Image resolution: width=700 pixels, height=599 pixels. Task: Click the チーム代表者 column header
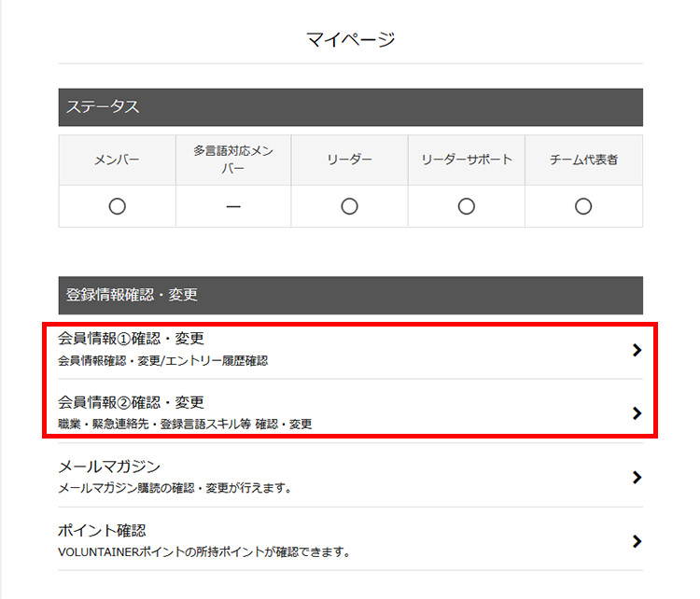pyautogui.click(x=583, y=160)
